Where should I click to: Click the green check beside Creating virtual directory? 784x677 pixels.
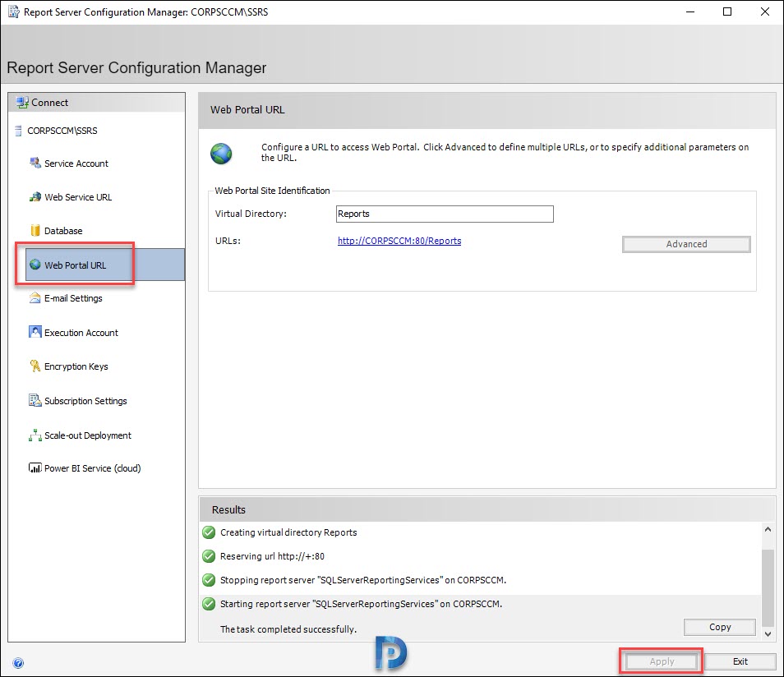point(209,532)
